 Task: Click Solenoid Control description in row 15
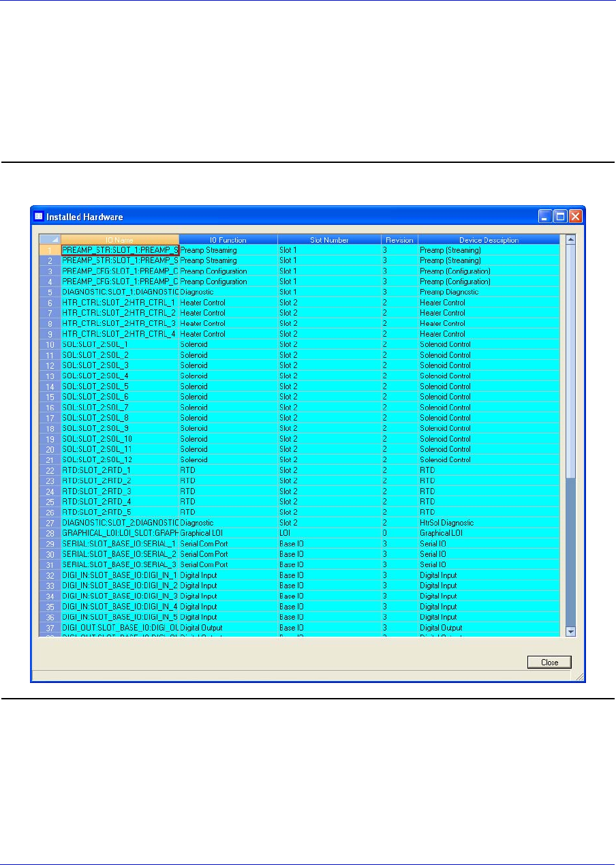click(x=489, y=397)
